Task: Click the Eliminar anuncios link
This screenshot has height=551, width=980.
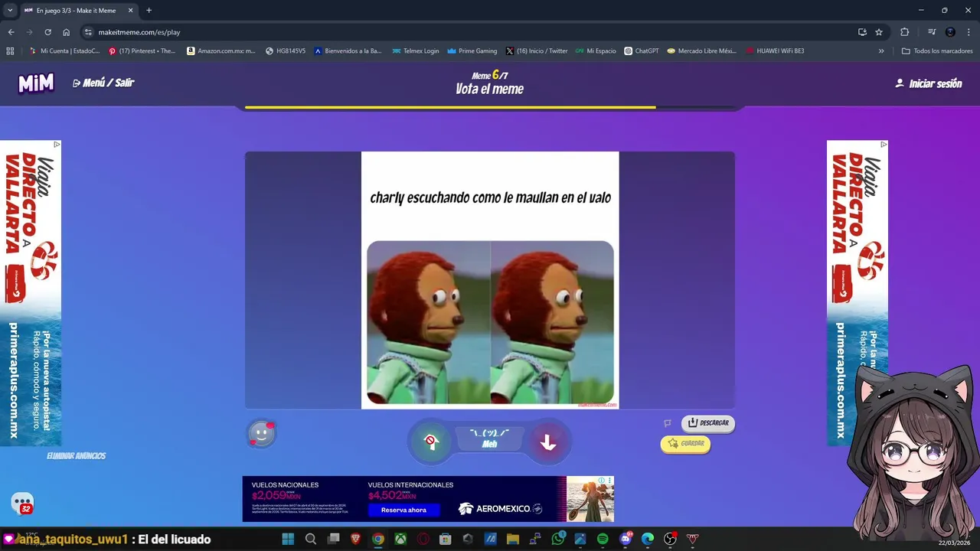Action: tap(76, 456)
